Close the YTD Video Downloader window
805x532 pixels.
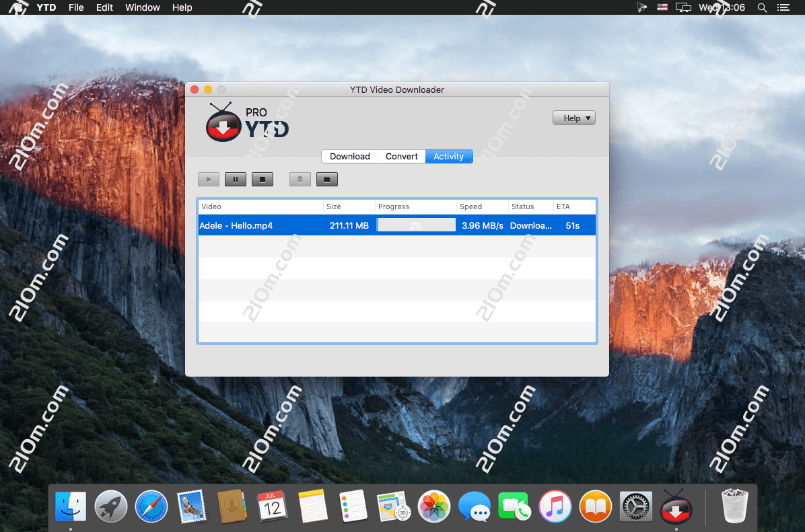(x=195, y=89)
